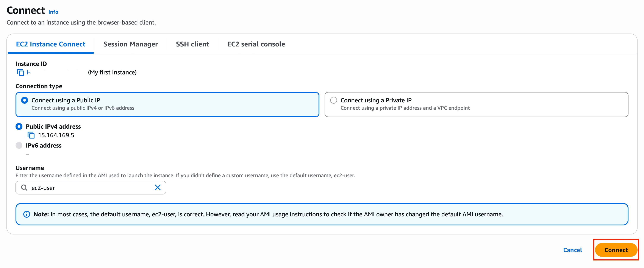Click the search magnifier icon in Username
Image resolution: width=644 pixels, height=268 pixels.
[24, 187]
